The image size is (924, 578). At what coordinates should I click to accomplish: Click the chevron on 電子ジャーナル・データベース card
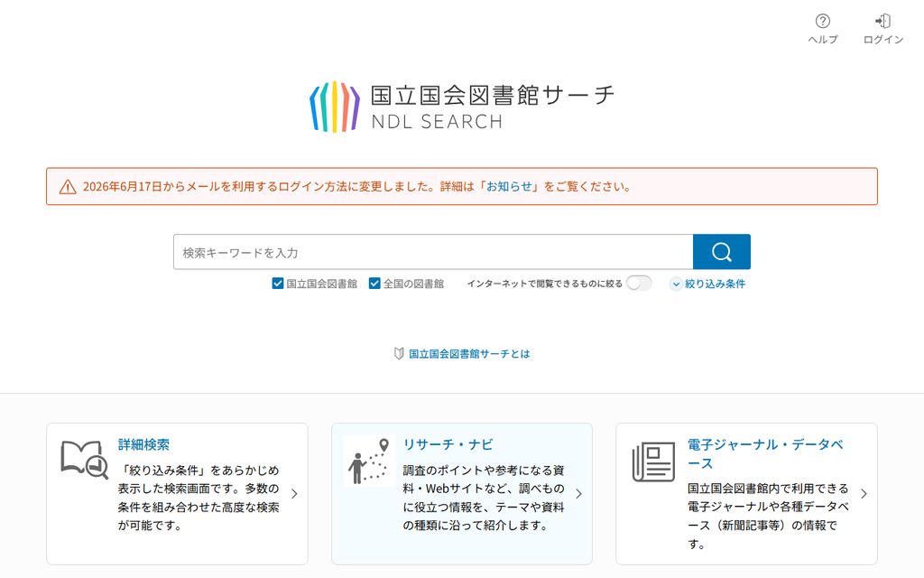coord(864,494)
